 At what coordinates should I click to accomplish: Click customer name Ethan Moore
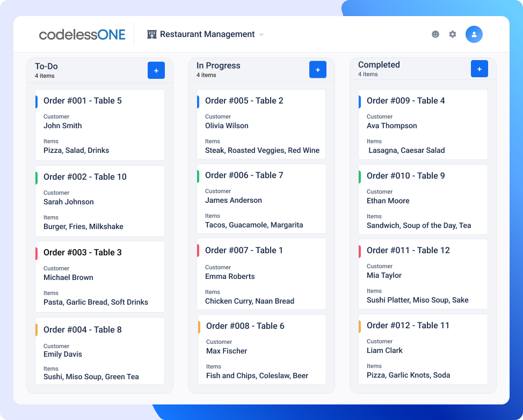[388, 201]
